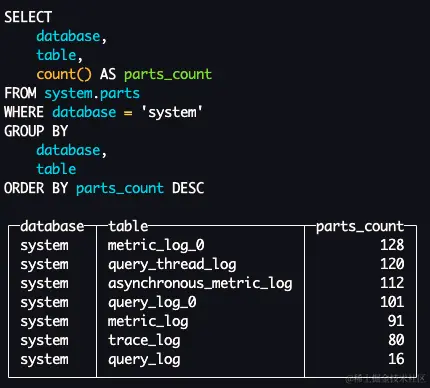Click database in the WHERE clause
The height and width of the screenshot is (388, 430).
tap(84, 112)
